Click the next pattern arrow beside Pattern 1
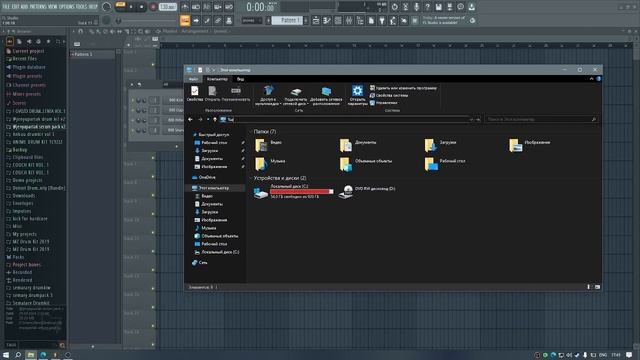This screenshot has height=360, width=640. (x=305, y=20)
